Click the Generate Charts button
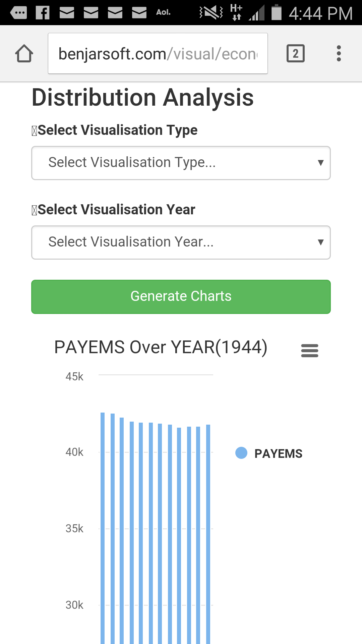 [x=181, y=297]
